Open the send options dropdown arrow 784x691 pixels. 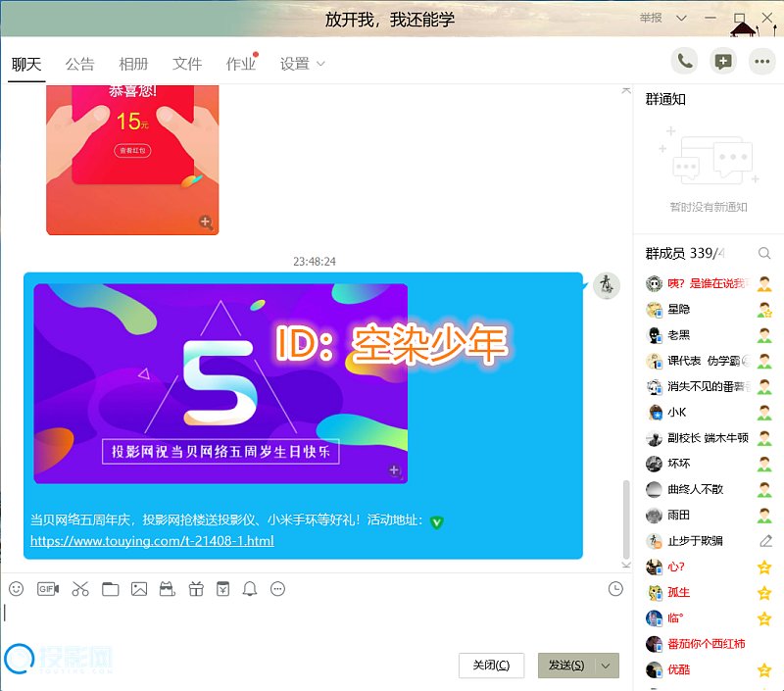click(x=606, y=666)
